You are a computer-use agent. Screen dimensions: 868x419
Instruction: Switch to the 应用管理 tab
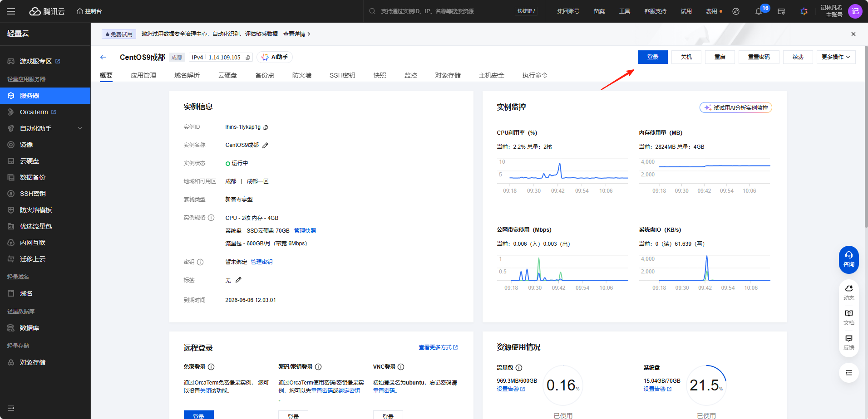tap(143, 75)
